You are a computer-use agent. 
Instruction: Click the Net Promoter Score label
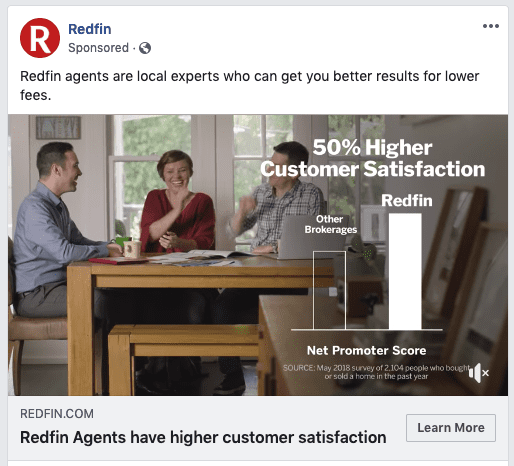(x=366, y=350)
